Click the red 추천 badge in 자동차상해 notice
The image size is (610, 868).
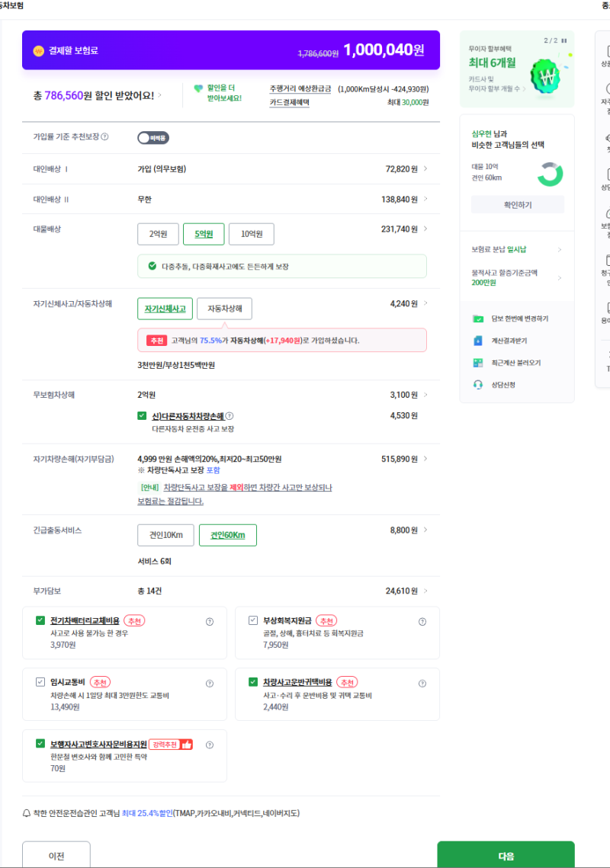coord(156,341)
